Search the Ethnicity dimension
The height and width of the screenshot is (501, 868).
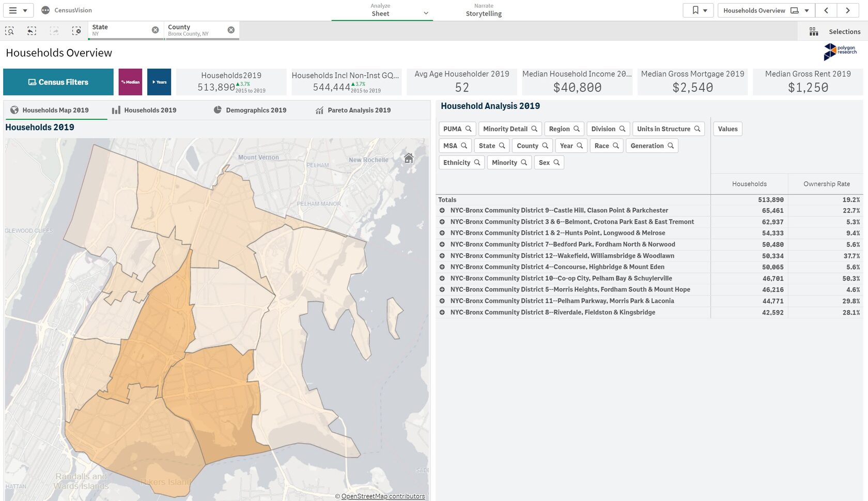(x=461, y=163)
